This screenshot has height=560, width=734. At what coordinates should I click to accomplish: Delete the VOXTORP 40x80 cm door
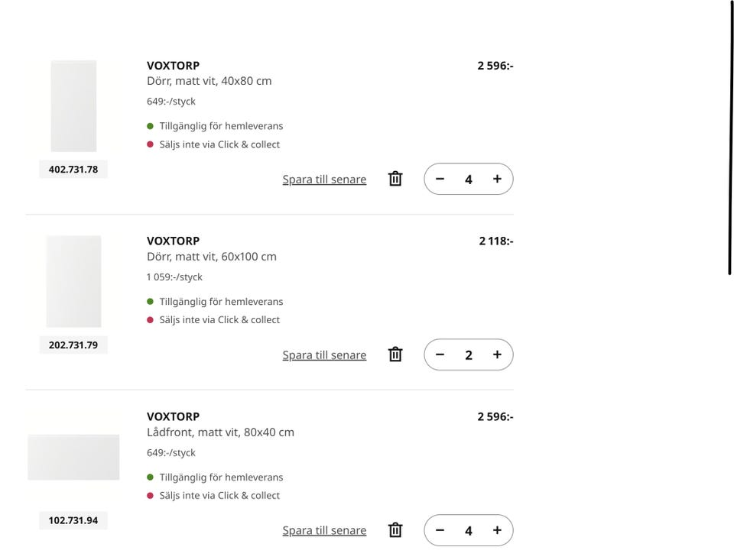[395, 179]
